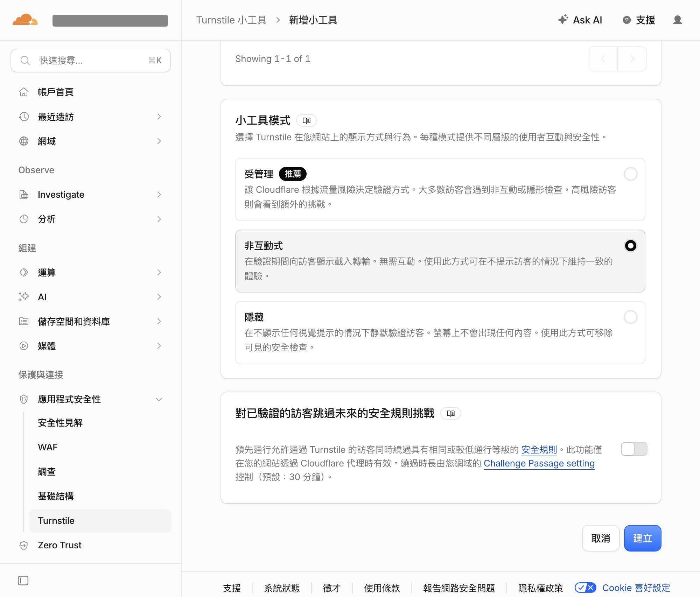Click the Investigate document icon
The width and height of the screenshot is (700, 597).
click(x=24, y=195)
